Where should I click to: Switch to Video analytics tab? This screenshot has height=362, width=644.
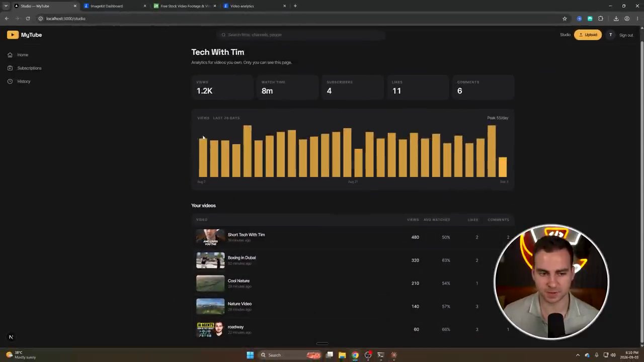click(254, 6)
